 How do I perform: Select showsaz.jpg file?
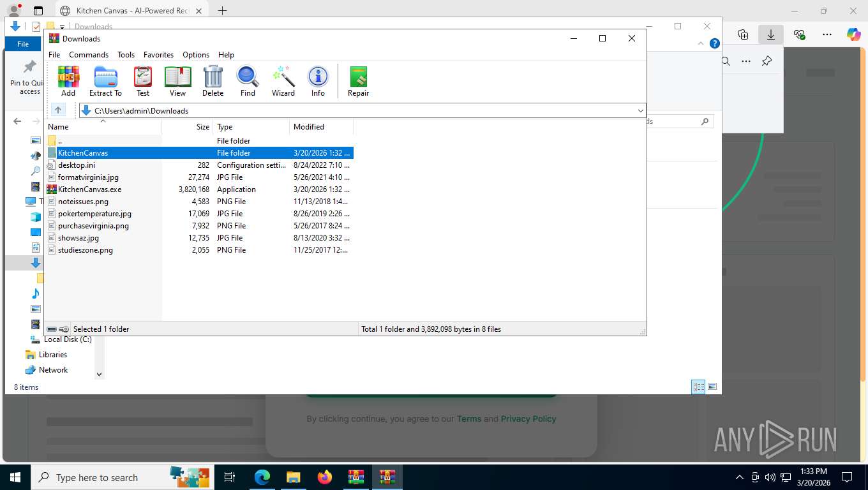click(x=199, y=238)
